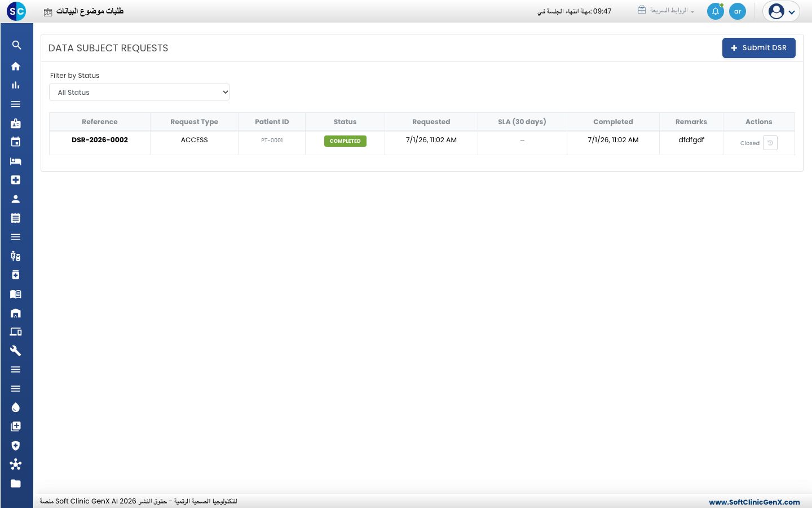Viewport: 812px width, 508px height.
Task: Open the wrench maintenance sidebar icon
Action: point(16,351)
